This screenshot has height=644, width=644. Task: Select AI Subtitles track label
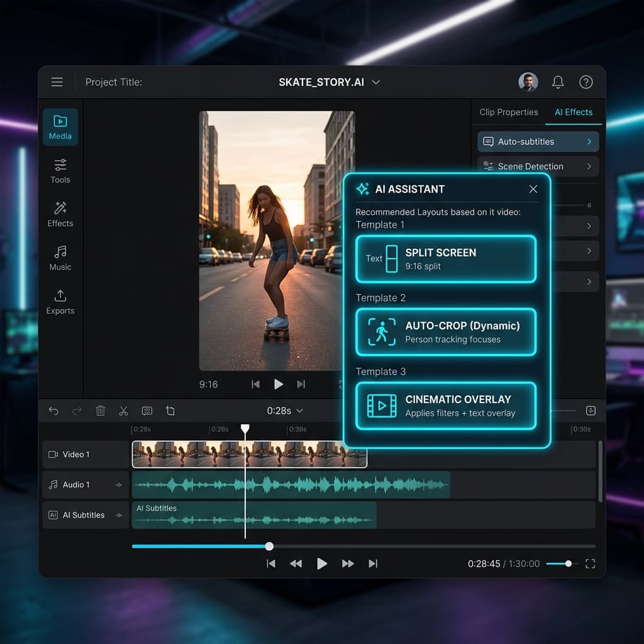(x=86, y=515)
